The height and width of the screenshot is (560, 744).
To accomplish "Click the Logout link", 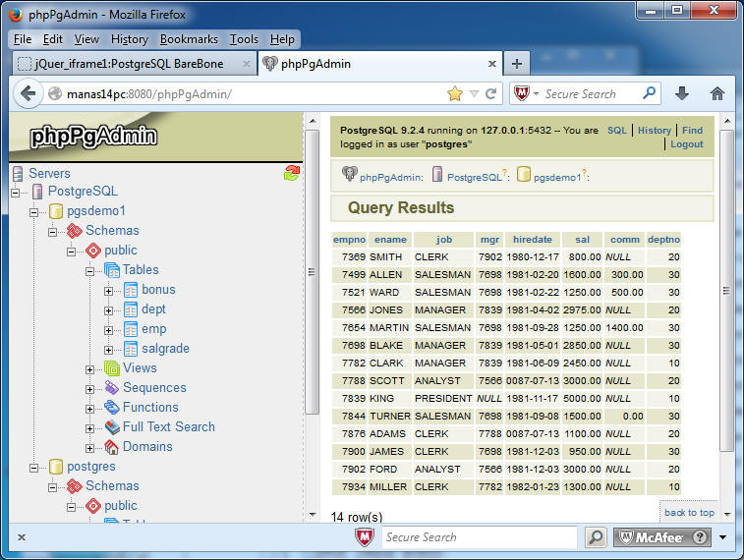I will (x=687, y=144).
